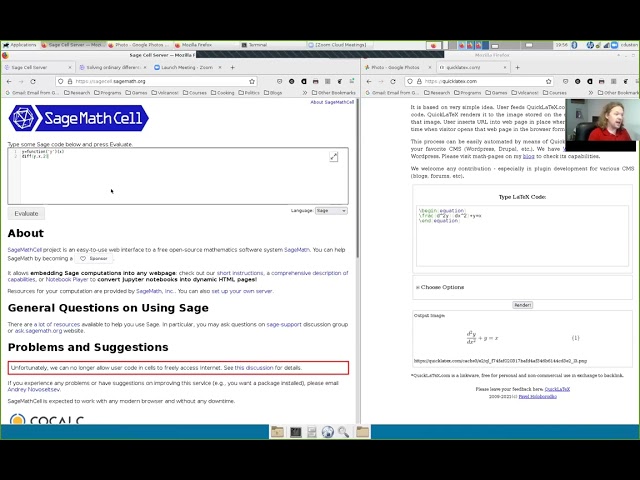Open a new tab in Sage Cell window

click(232, 67)
